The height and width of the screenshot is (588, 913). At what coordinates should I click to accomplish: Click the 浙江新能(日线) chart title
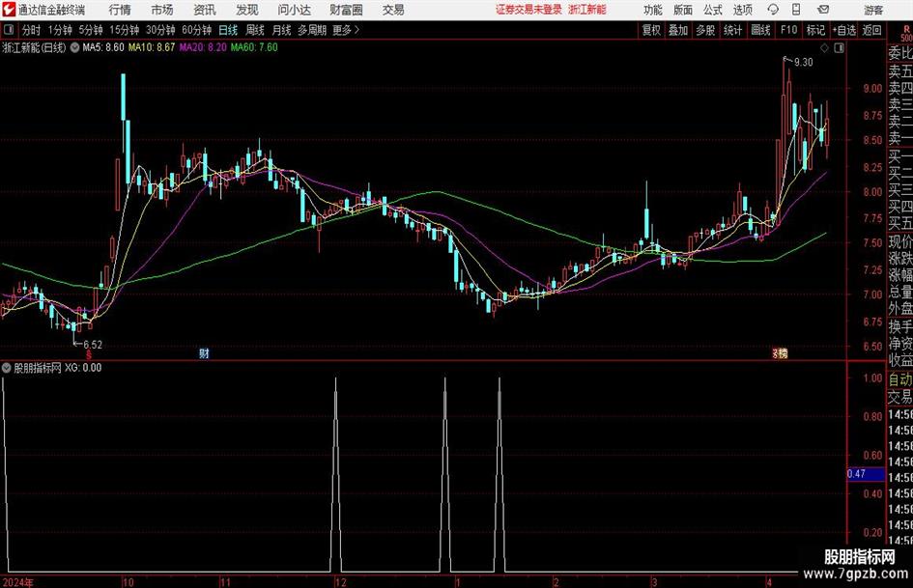pos(35,47)
